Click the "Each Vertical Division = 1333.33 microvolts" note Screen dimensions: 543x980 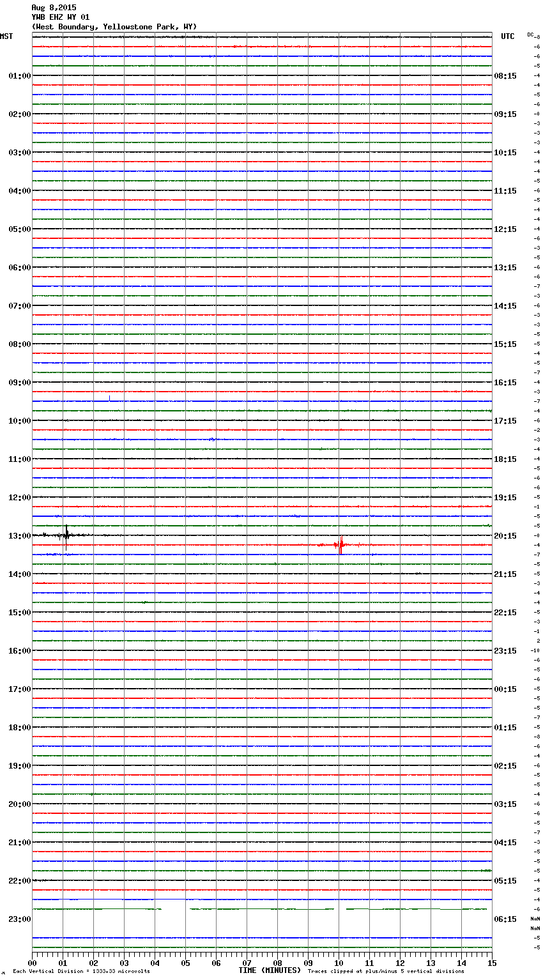[x=81, y=972]
